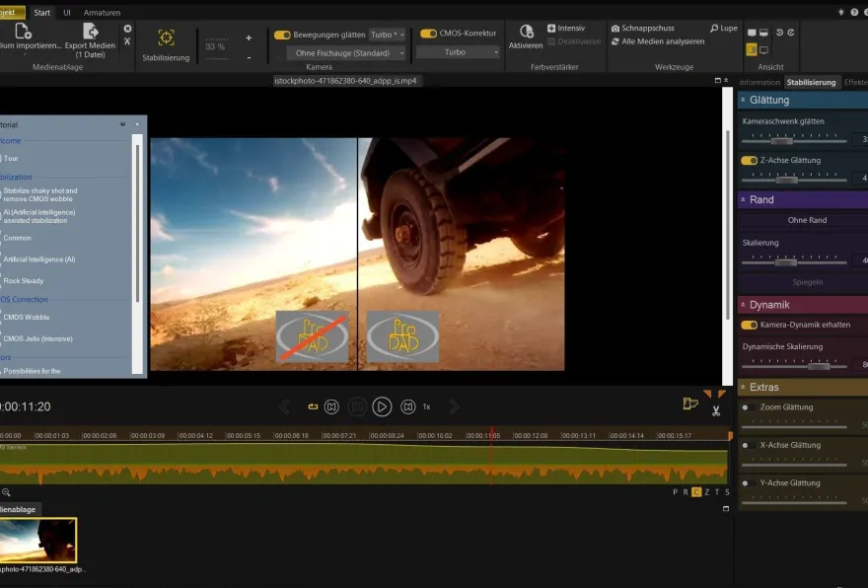
Task: Toggle Z-Achse Glättung switch
Action: tap(749, 161)
